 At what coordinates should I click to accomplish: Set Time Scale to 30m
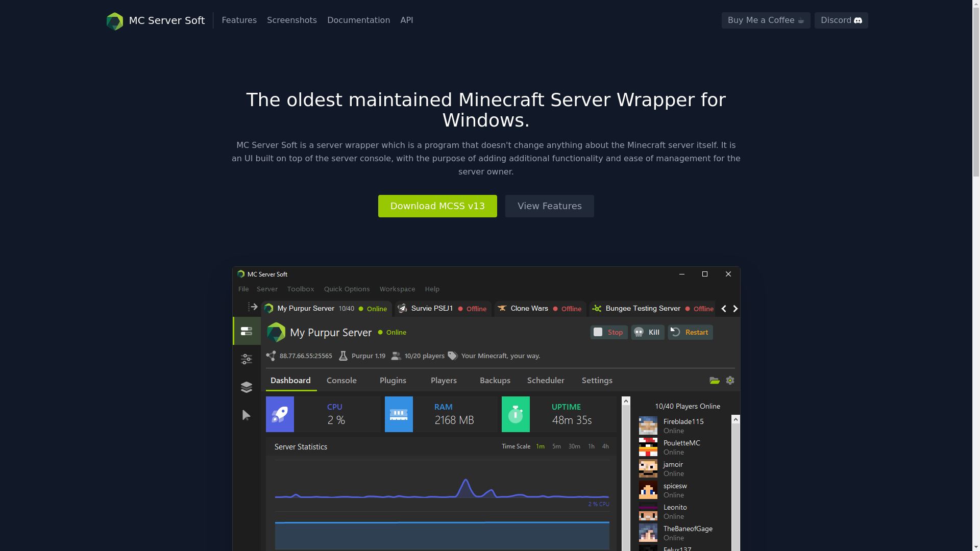point(574,446)
